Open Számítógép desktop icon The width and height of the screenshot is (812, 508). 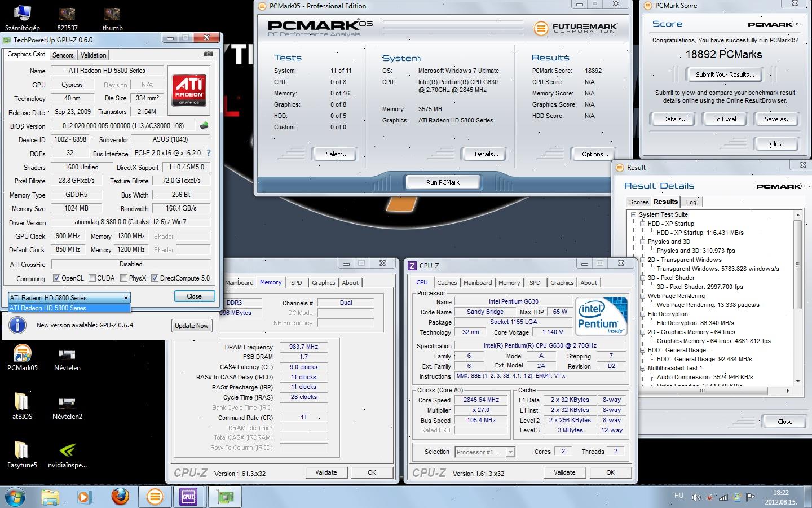pyautogui.click(x=22, y=17)
